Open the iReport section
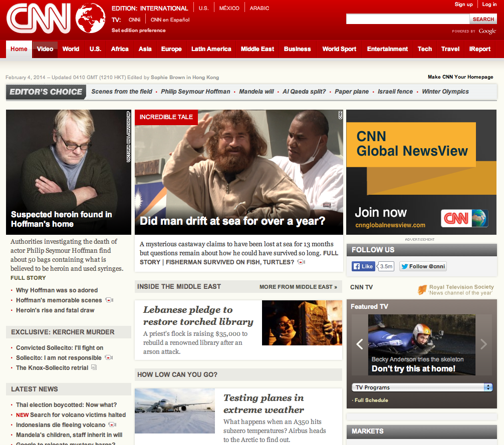The image size is (504, 445). [479, 49]
